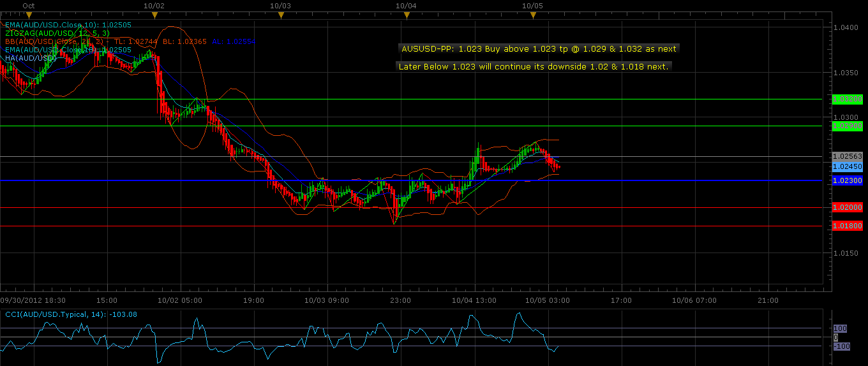Click the 1.0150 price axis label
This screenshot has width=868, height=366.
click(x=846, y=253)
